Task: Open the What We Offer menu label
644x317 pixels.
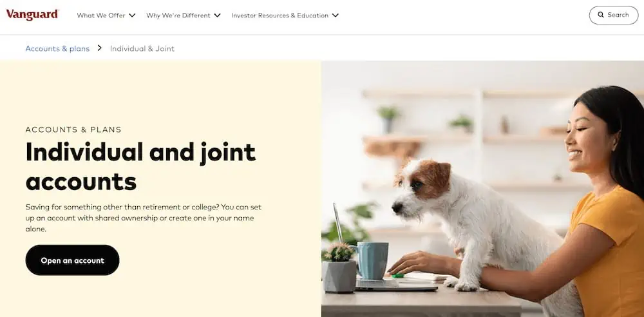Action: [101, 15]
